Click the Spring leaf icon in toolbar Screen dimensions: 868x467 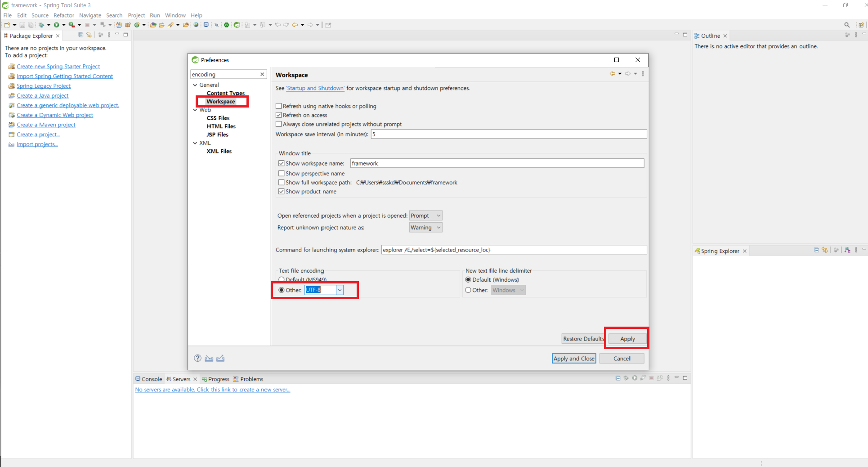[237, 25]
